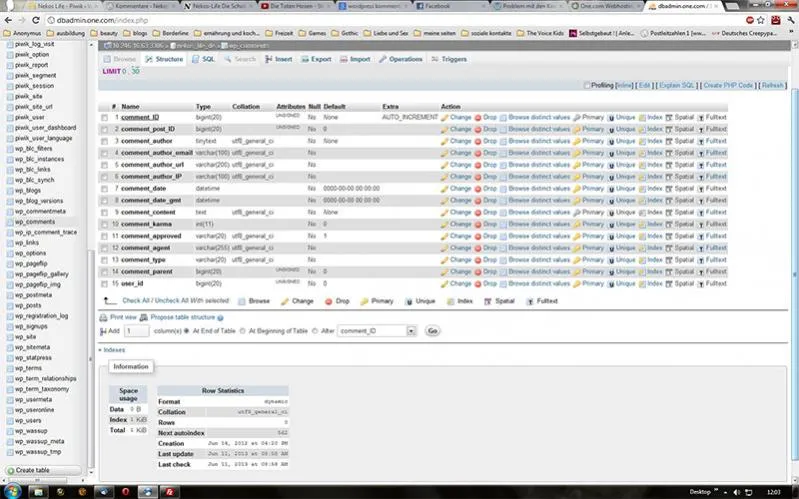
Task: Switch to the Facebook browser tab
Action: tap(448, 7)
